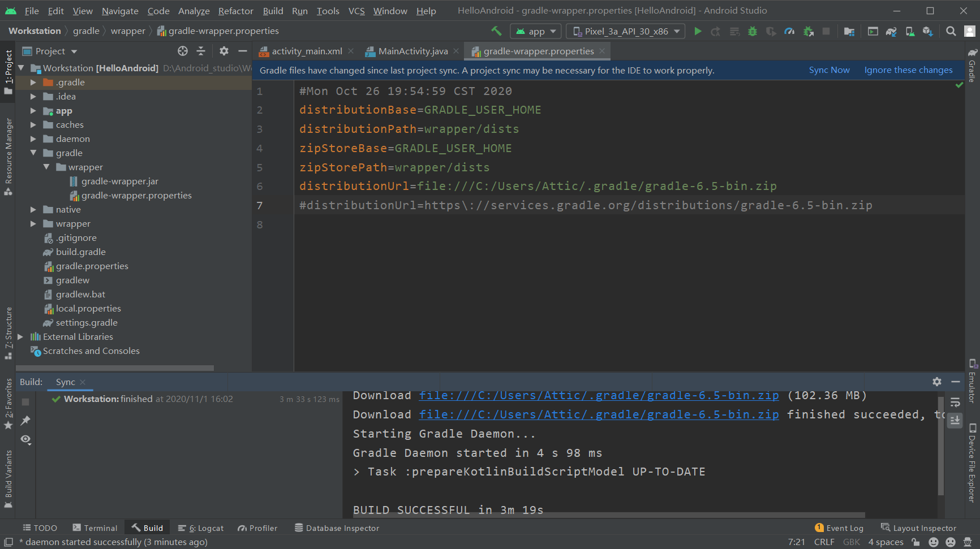
Task: Open the Pixel_3a_API_30_x86 device dropdown
Action: point(625,31)
